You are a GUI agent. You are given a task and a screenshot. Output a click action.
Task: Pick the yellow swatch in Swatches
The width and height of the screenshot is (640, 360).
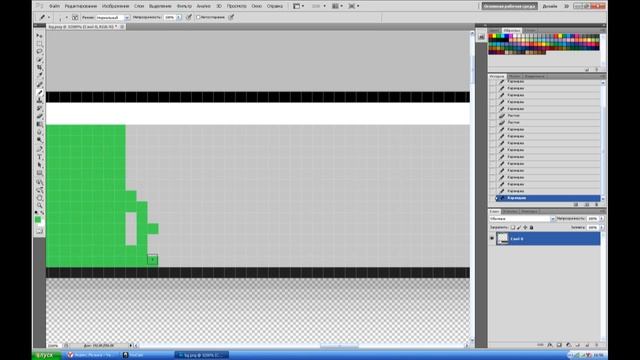point(495,36)
